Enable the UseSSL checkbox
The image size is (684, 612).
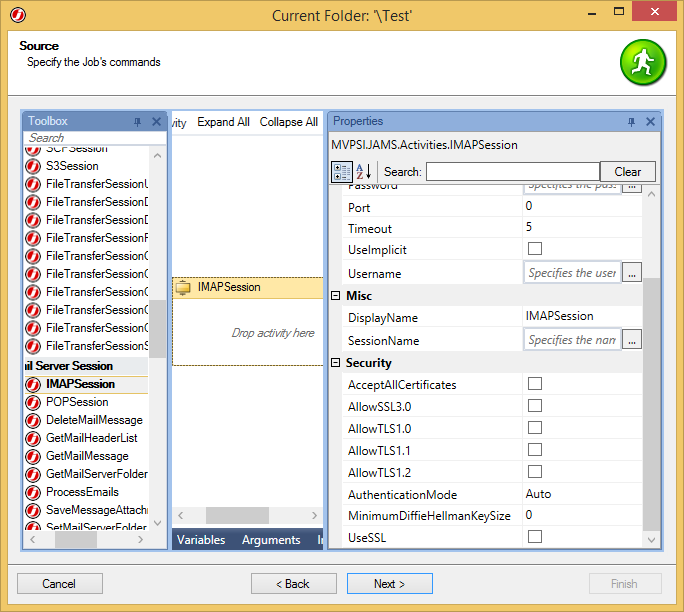coord(535,537)
